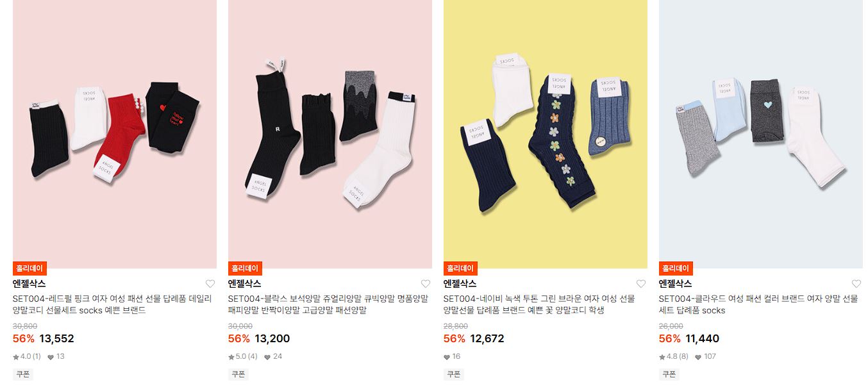Click the 쿠폰 badge under 13,552 item
Viewport: 868px width, 389px height.
(23, 374)
